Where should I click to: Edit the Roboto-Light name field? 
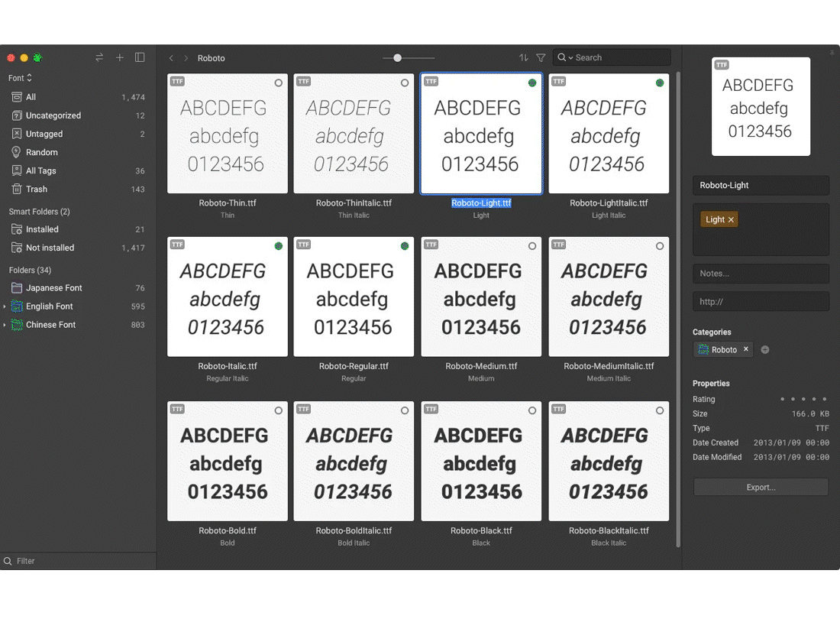pos(761,186)
